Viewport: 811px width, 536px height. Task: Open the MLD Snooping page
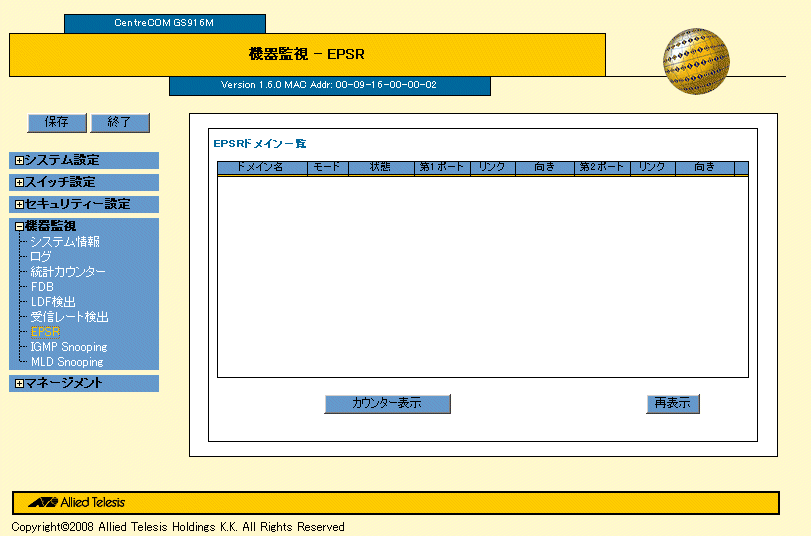[x=67, y=362]
